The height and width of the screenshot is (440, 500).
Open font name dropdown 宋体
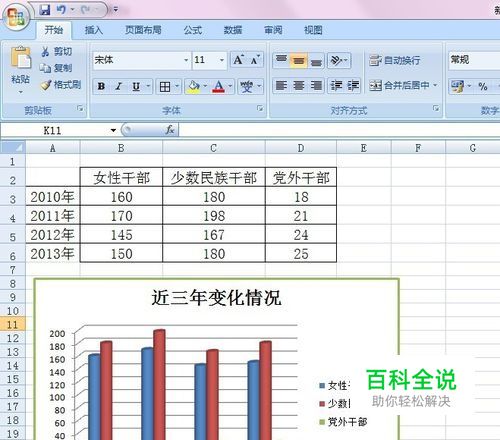tap(186, 60)
